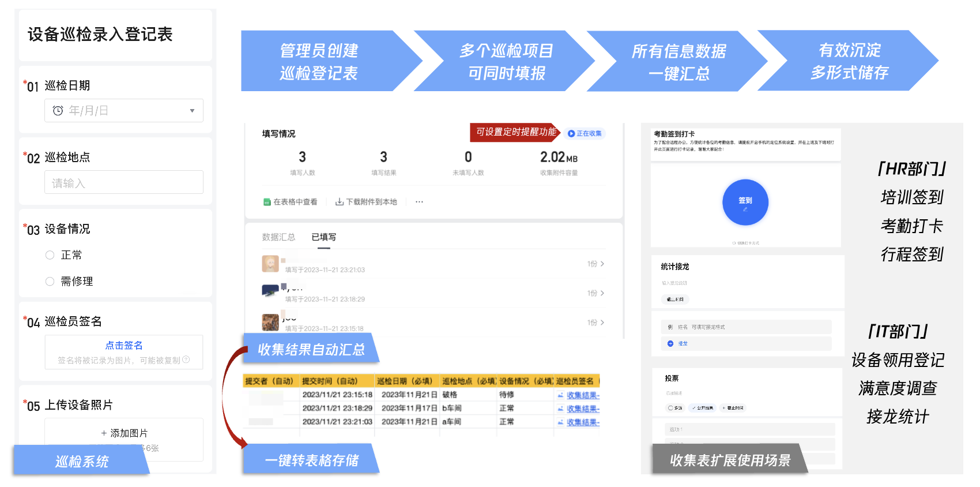Screen dimensions: 980x487
Task: Select the 正常 radio option
Action: point(50,255)
